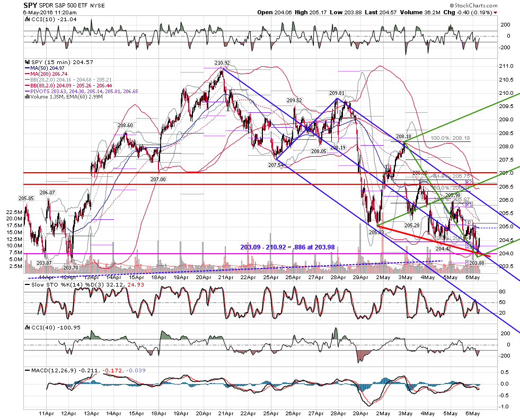Click the R2 pivot marker
The height and width of the screenshot is (420, 520).
point(469,183)
